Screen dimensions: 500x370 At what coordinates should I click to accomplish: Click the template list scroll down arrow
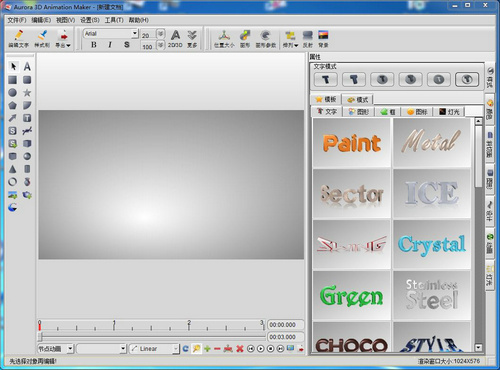(x=478, y=348)
